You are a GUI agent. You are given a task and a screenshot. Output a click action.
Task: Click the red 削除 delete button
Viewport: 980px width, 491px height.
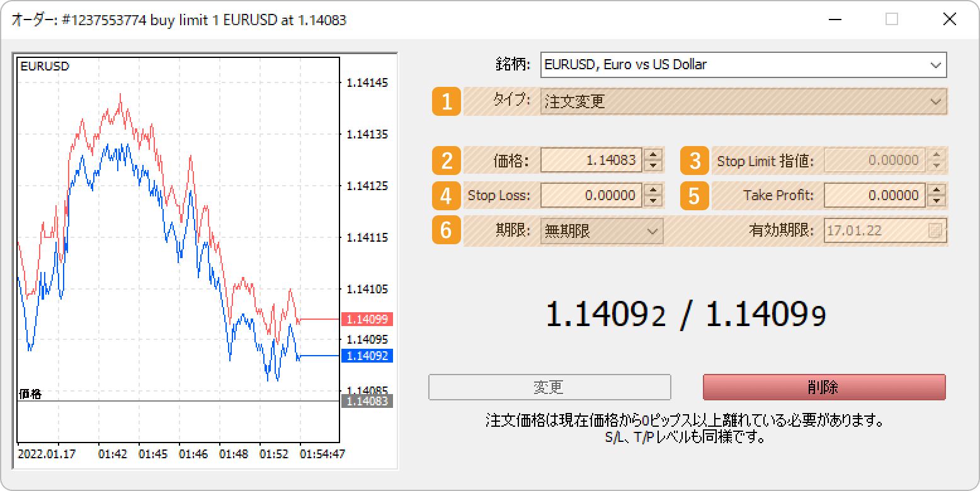(824, 387)
